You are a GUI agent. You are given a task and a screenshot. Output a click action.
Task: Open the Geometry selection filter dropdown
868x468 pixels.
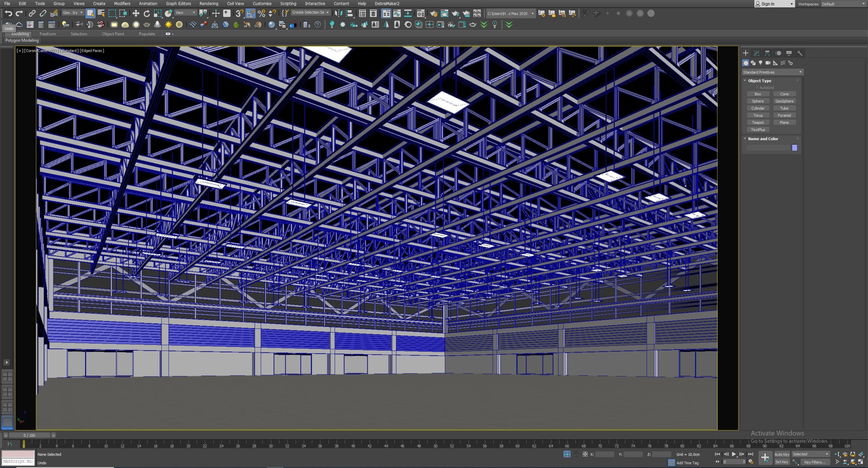73,13
